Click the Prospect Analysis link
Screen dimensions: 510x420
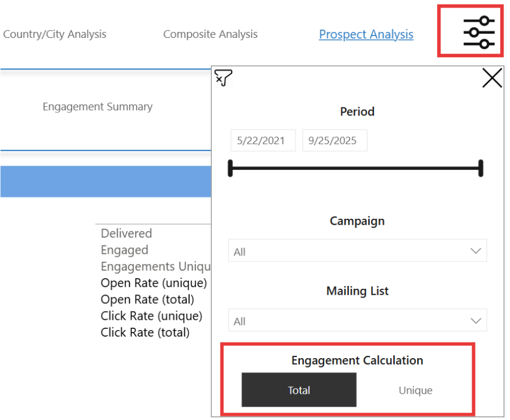pyautogui.click(x=366, y=34)
